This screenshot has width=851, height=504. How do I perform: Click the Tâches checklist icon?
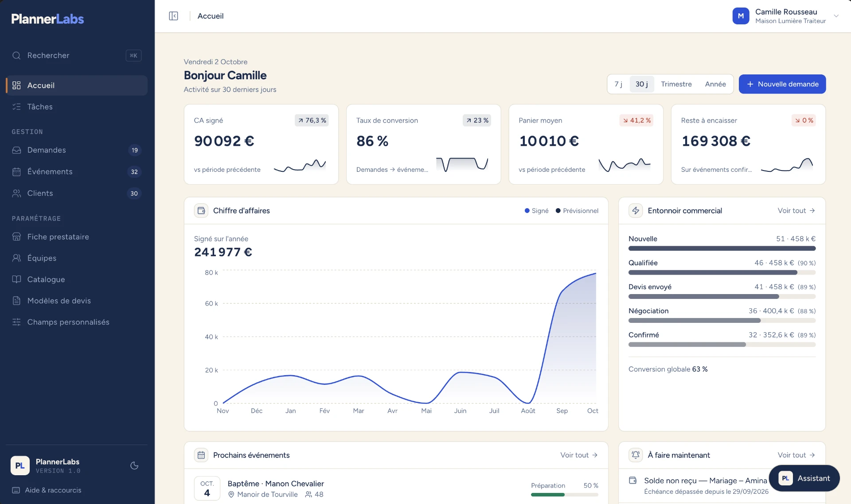[x=16, y=106]
